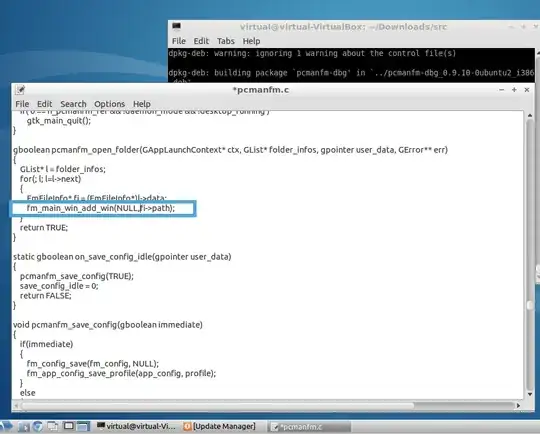Click the 'else' line at the bottom
The height and width of the screenshot is (434, 540).
click(x=28, y=393)
